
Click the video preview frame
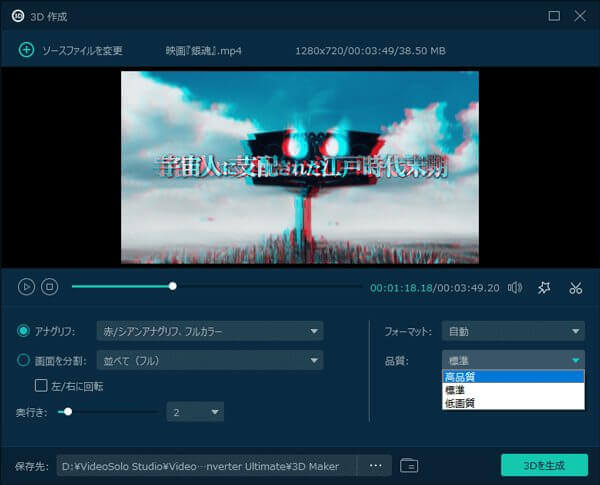point(300,167)
